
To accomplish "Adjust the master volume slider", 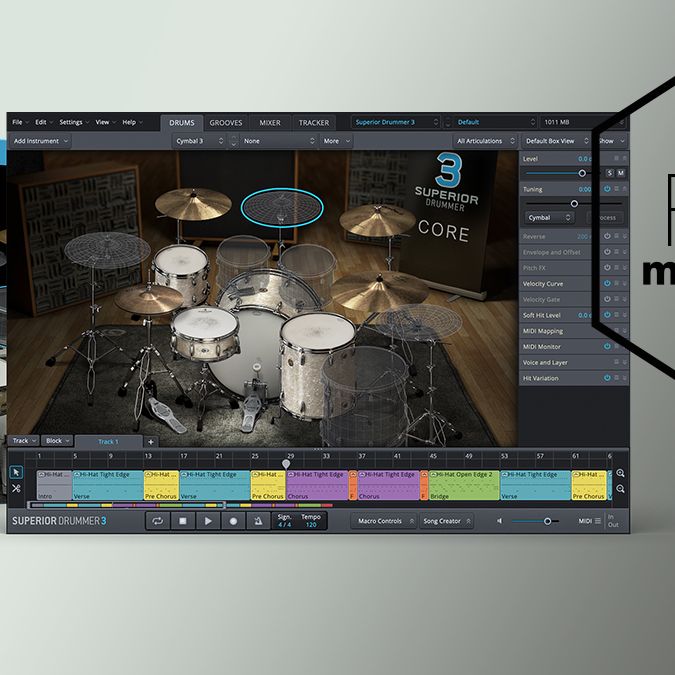I will (547, 521).
